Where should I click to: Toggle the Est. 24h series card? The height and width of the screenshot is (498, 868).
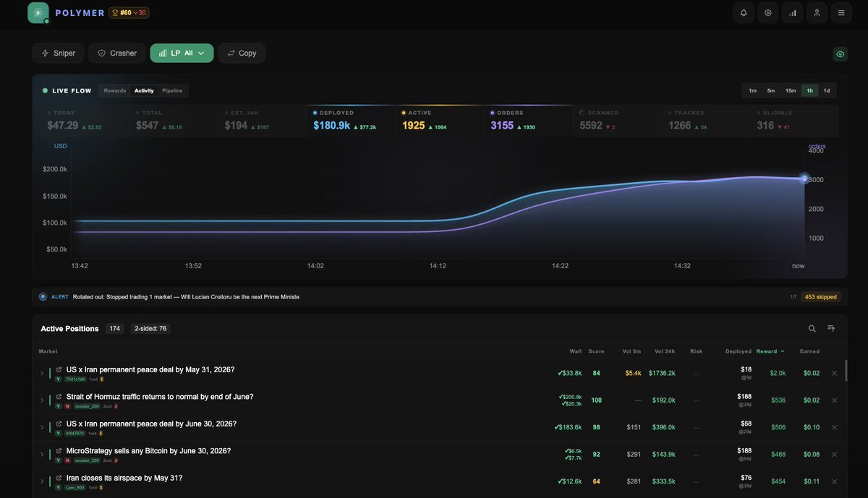click(x=263, y=121)
